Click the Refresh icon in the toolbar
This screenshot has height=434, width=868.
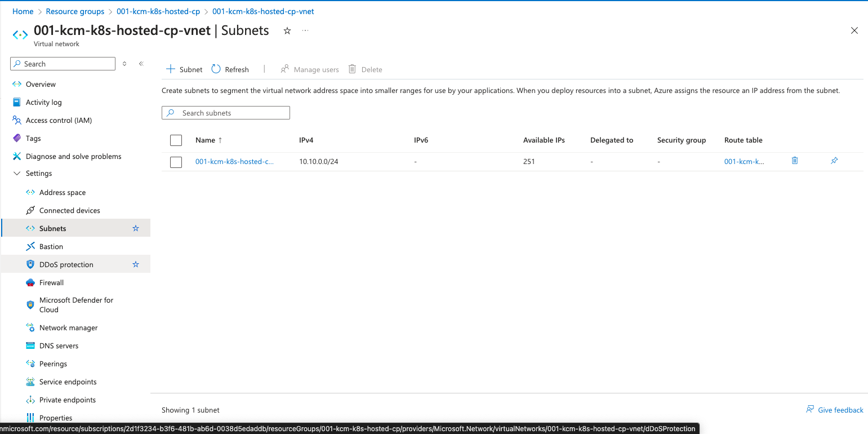click(216, 69)
